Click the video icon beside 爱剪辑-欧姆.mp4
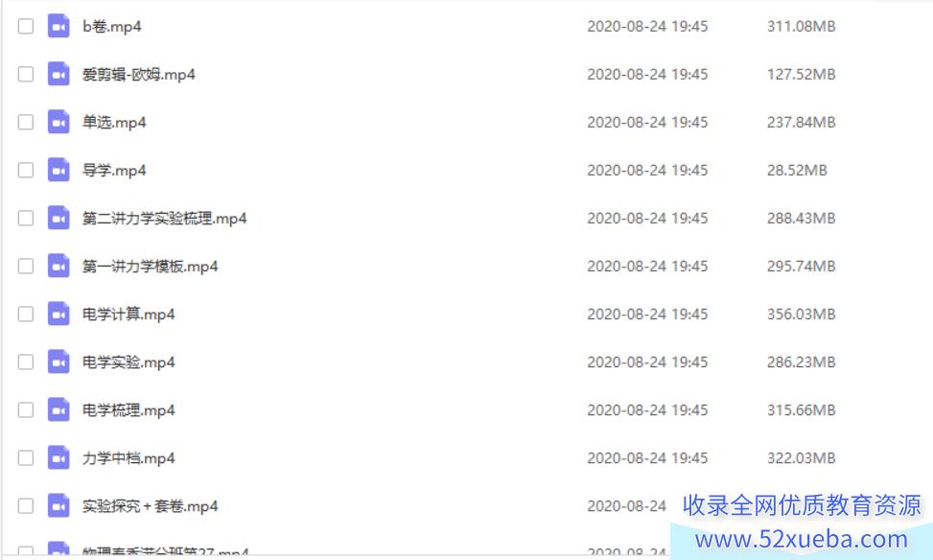 58,75
